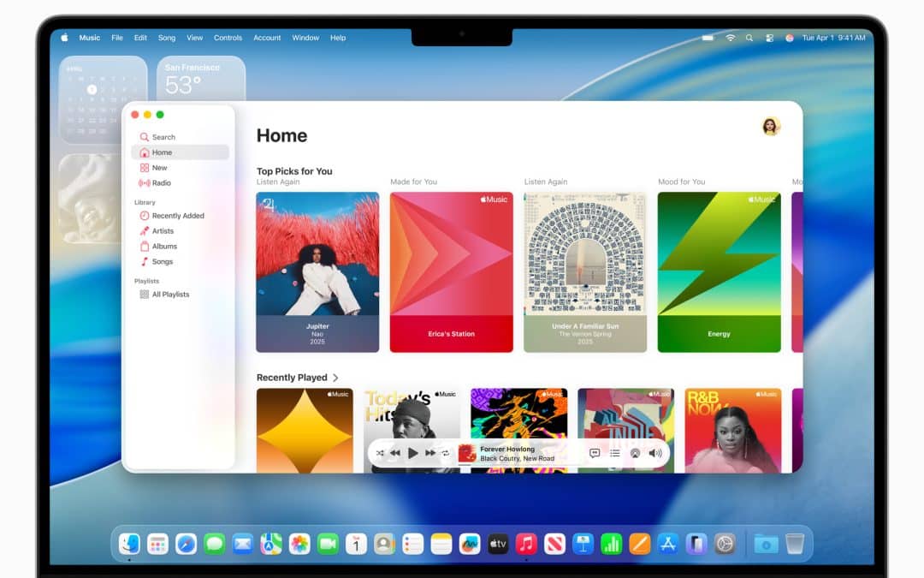
Task: Open Maps from the Dock
Action: pyautogui.click(x=271, y=543)
